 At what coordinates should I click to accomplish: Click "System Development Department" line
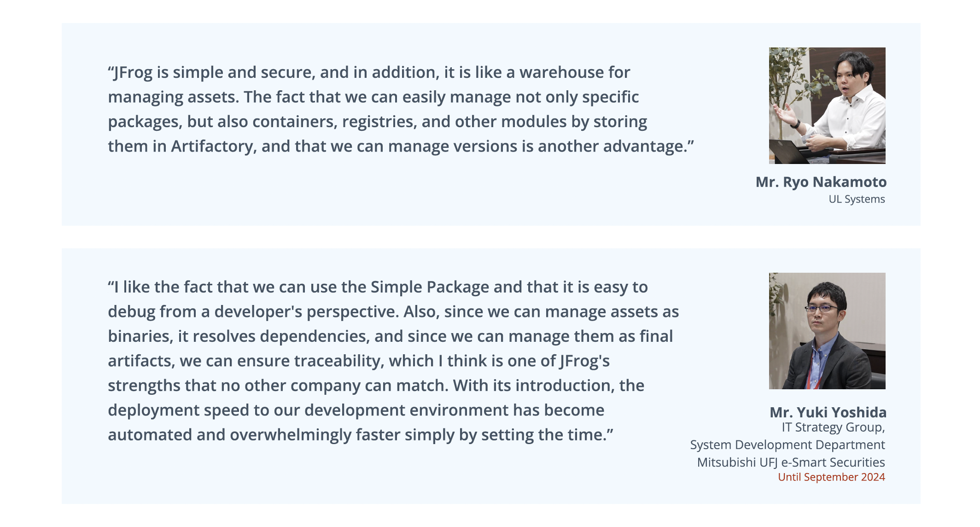(787, 445)
